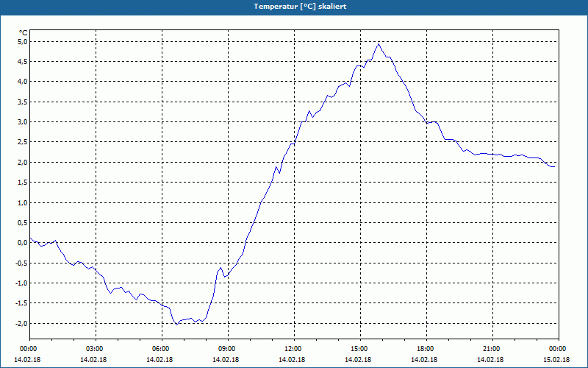Select the 0,0 y-axis label
The width and height of the screenshot is (588, 368).
(23, 243)
